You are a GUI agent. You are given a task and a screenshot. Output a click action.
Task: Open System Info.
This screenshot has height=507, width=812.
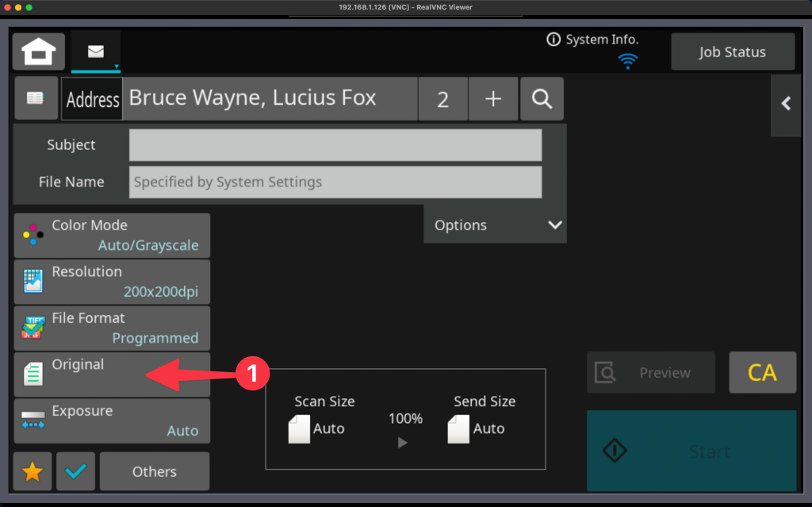(x=592, y=40)
